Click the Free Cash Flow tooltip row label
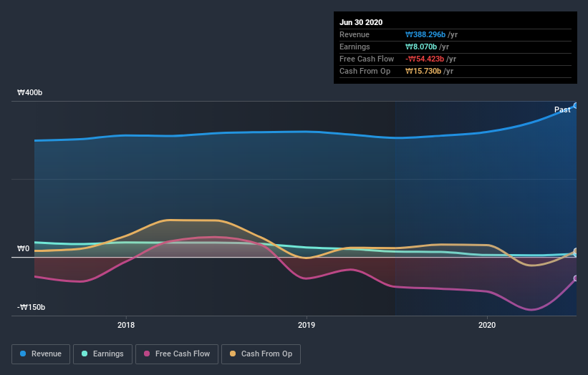This screenshot has height=375, width=588. click(367, 59)
